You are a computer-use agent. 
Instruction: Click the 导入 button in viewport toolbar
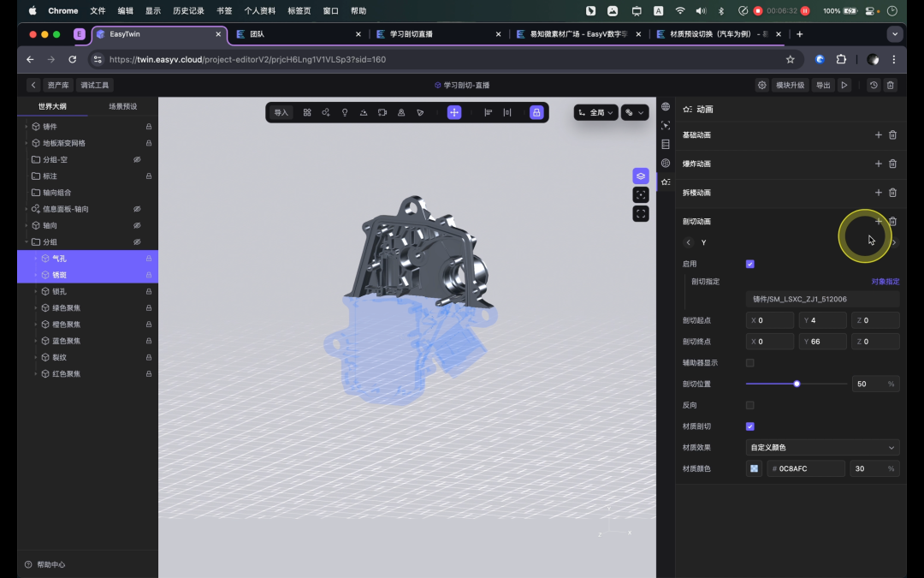[281, 112]
